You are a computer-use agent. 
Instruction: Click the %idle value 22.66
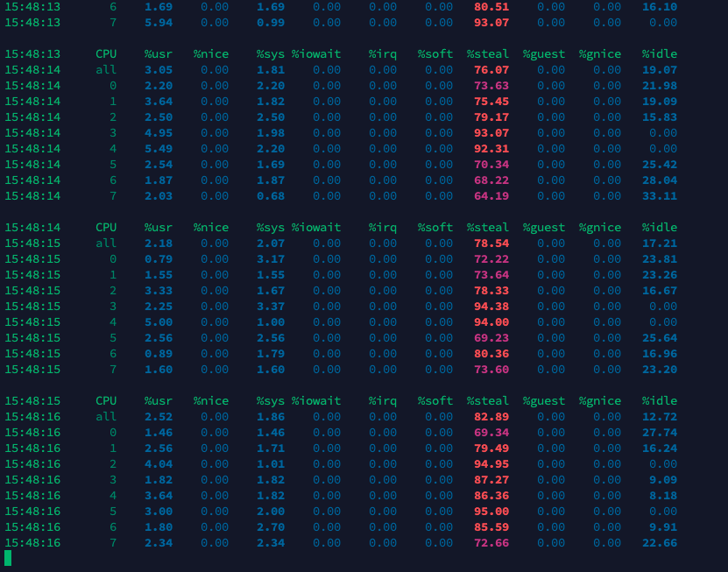click(660, 544)
